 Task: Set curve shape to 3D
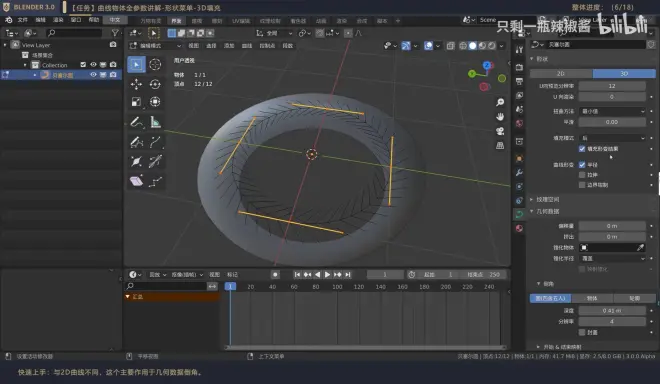click(624, 73)
